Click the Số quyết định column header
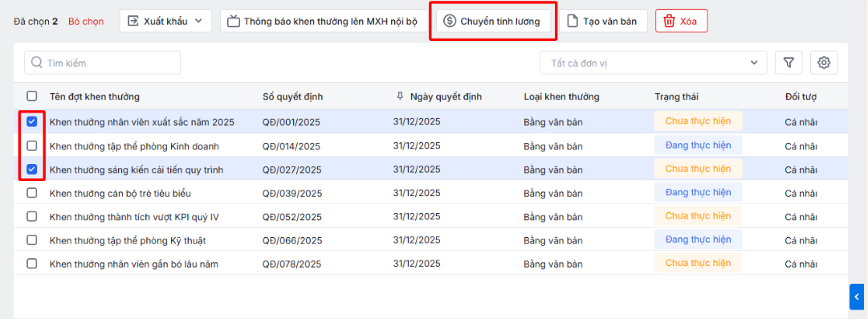 click(293, 97)
